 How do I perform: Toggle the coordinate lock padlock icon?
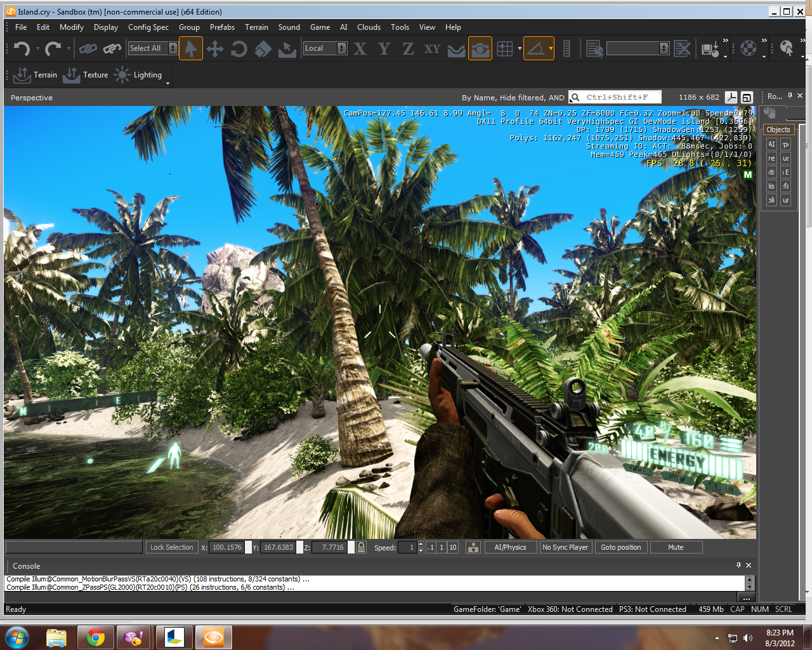(x=361, y=547)
